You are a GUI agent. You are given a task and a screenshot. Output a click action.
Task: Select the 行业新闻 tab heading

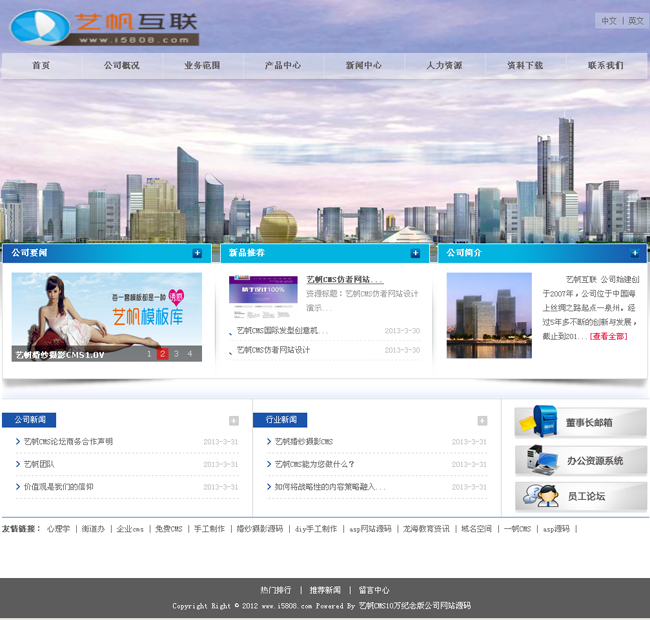pyautogui.click(x=280, y=420)
